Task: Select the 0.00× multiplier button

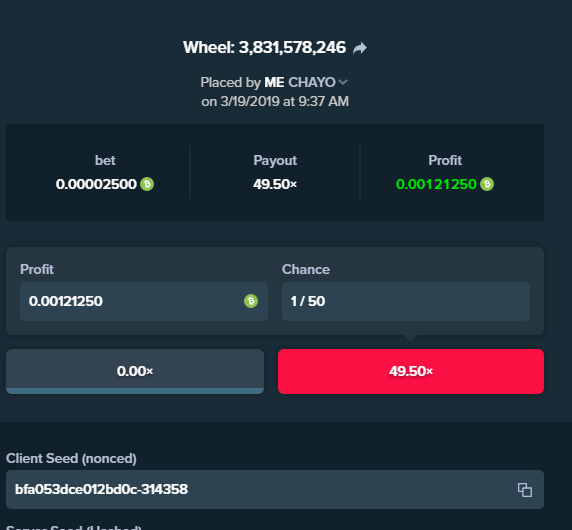Action: click(x=135, y=371)
